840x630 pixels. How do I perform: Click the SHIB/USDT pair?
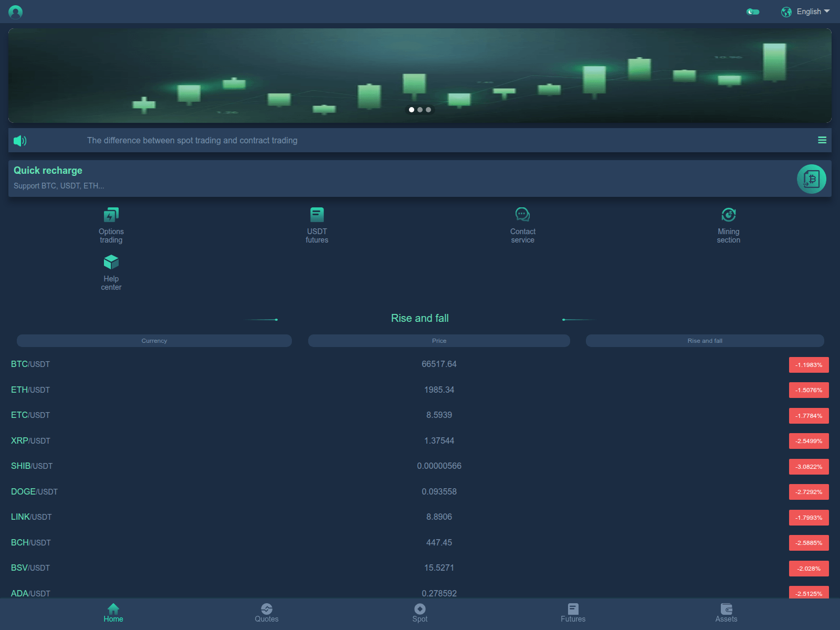tap(32, 466)
